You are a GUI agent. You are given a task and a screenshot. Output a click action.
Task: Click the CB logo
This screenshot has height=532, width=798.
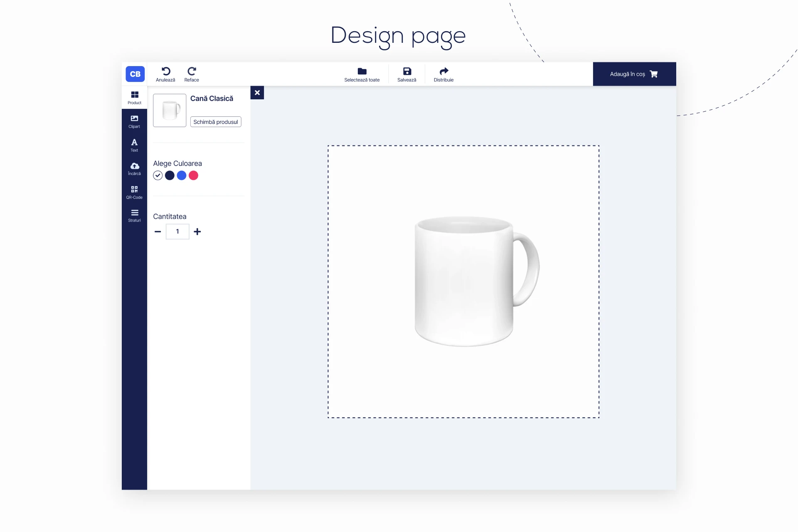135,74
